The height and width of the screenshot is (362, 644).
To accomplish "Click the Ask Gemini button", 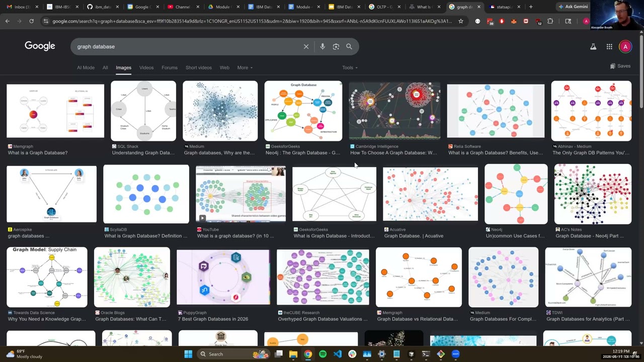I will click(x=573, y=7).
